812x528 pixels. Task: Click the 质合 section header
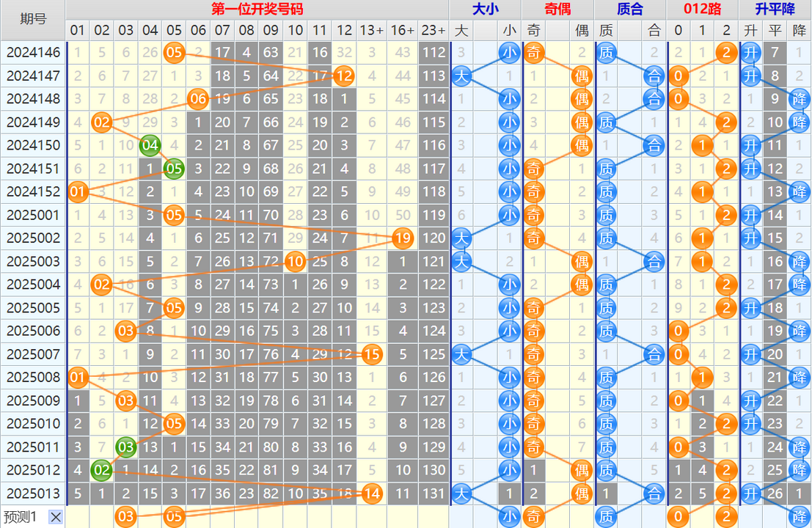630,9
